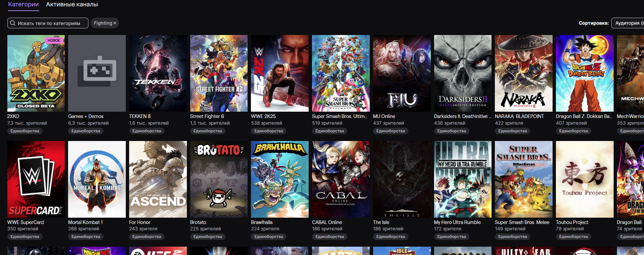
Task: Open the Dragon Ball Z Dokkan Battle cover
Action: pos(585,73)
